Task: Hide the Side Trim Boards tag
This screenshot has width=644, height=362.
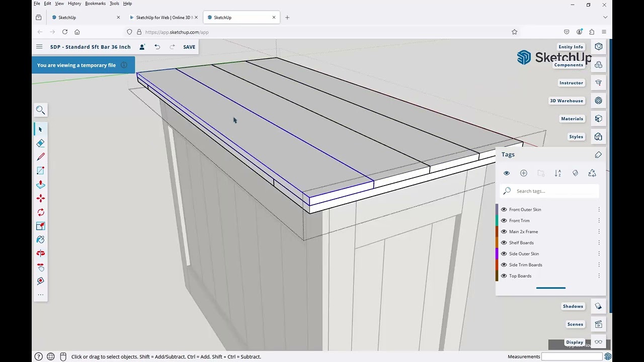Action: coord(504,265)
